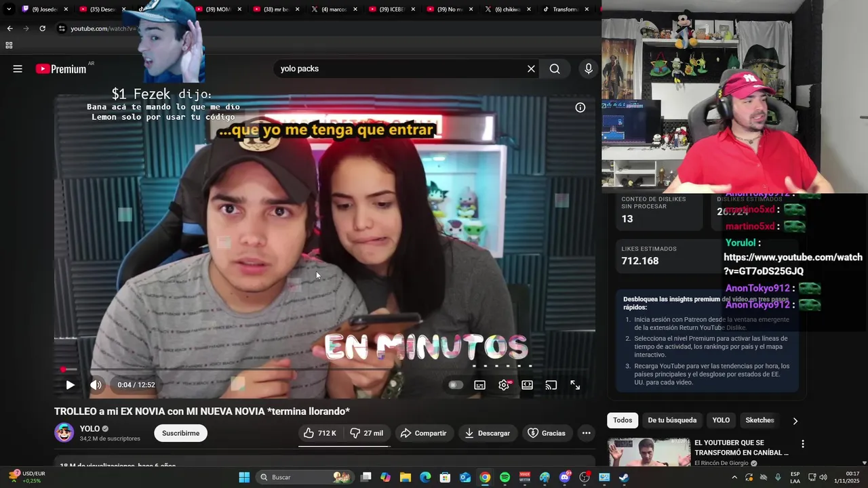Image resolution: width=868 pixels, height=488 pixels.
Task: Open the tab search dropdown arrow
Action: (x=9, y=9)
